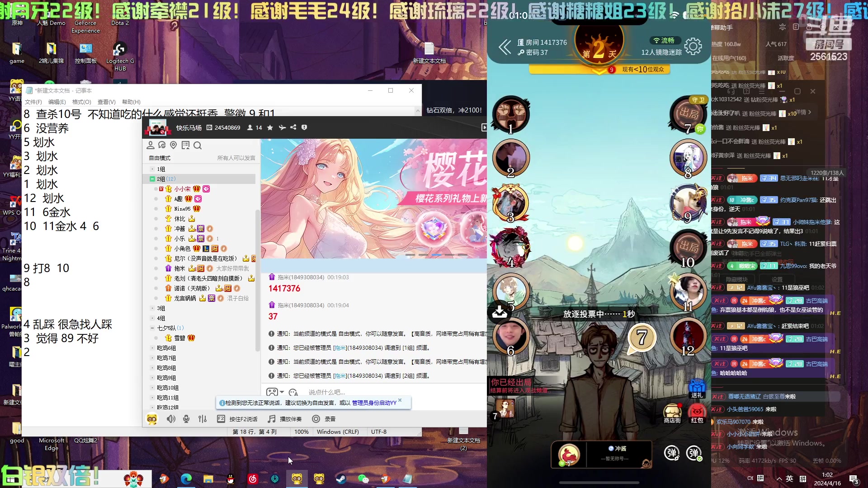This screenshot has height=488, width=868.
Task: Toggle the YY microphone icon
Action: 186,419
